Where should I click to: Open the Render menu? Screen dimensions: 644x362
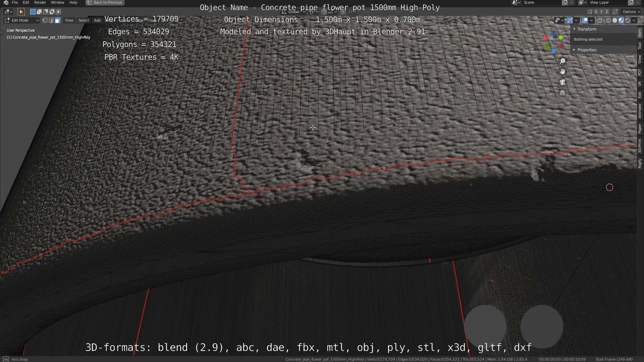(x=40, y=2)
